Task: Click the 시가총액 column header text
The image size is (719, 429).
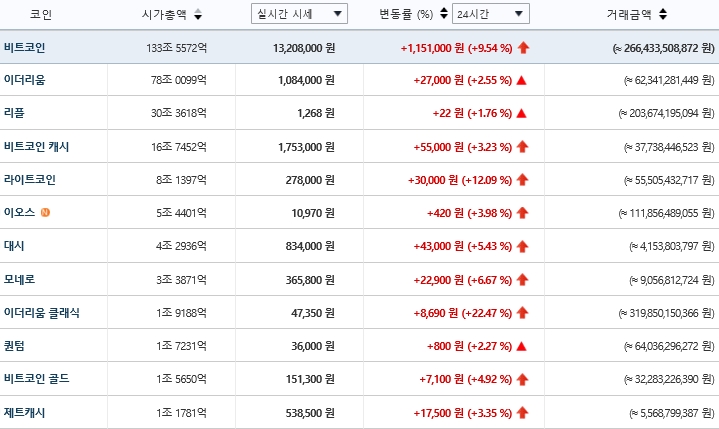Action: click(164, 15)
